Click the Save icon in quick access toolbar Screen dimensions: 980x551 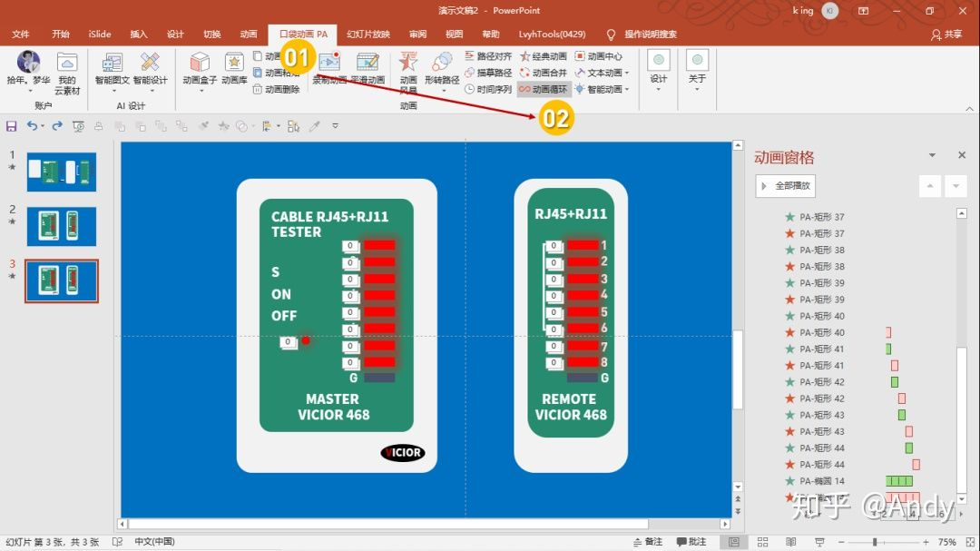click(x=11, y=126)
